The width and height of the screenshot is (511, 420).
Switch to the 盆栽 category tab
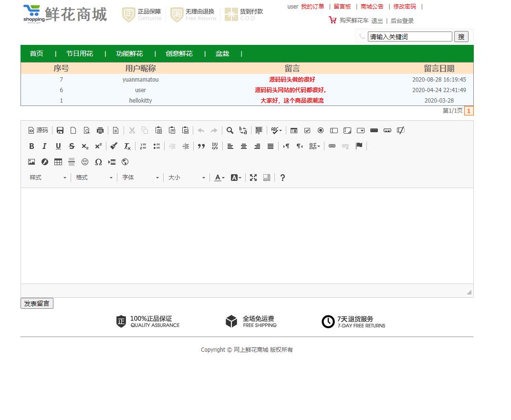pos(222,53)
